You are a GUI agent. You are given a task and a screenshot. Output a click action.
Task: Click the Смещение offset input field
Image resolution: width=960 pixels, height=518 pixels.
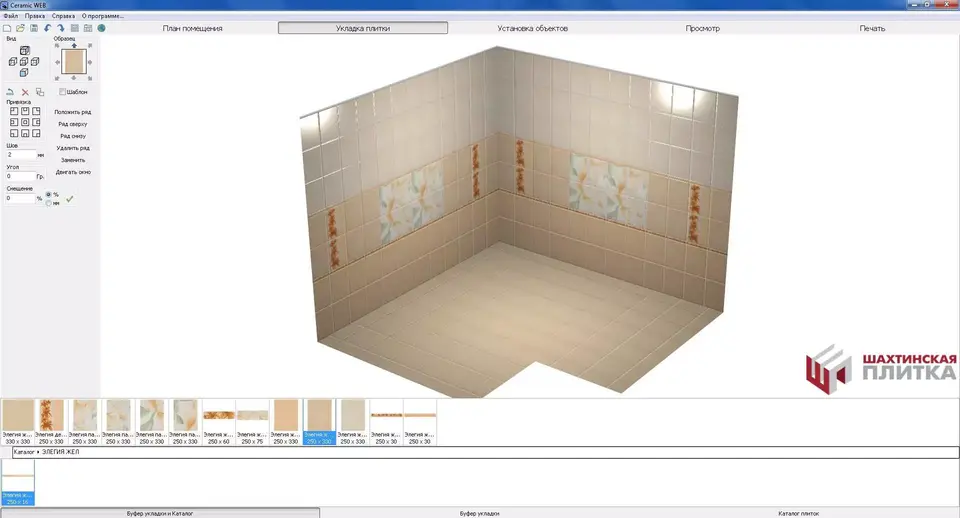coord(21,198)
